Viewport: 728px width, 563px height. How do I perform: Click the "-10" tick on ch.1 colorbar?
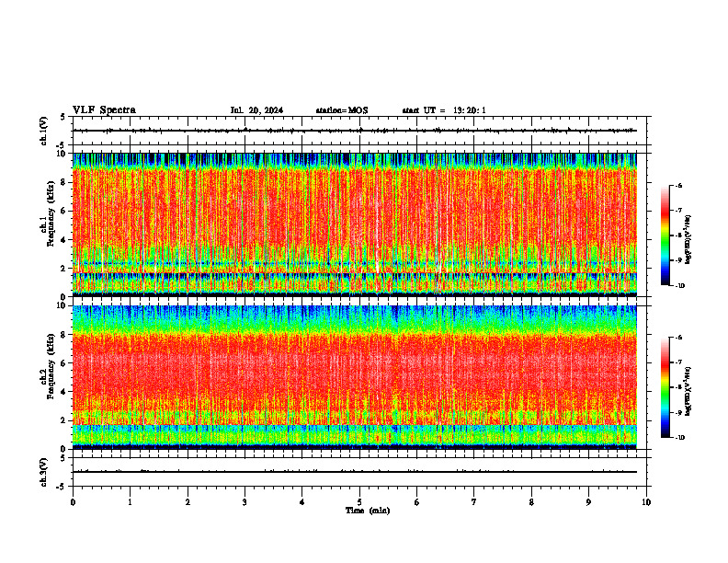(x=680, y=285)
